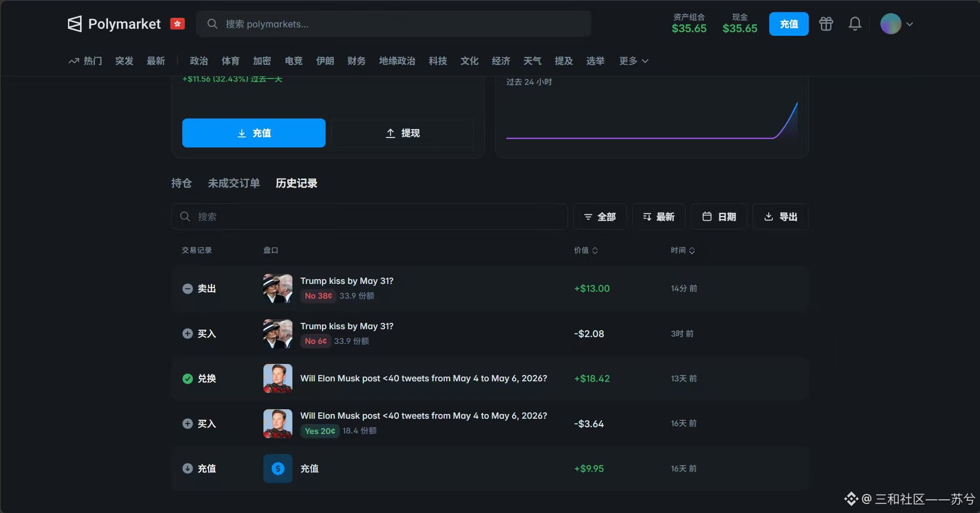Image resolution: width=980 pixels, height=513 pixels.
Task: Sort history by the 价值 column
Action: point(586,250)
